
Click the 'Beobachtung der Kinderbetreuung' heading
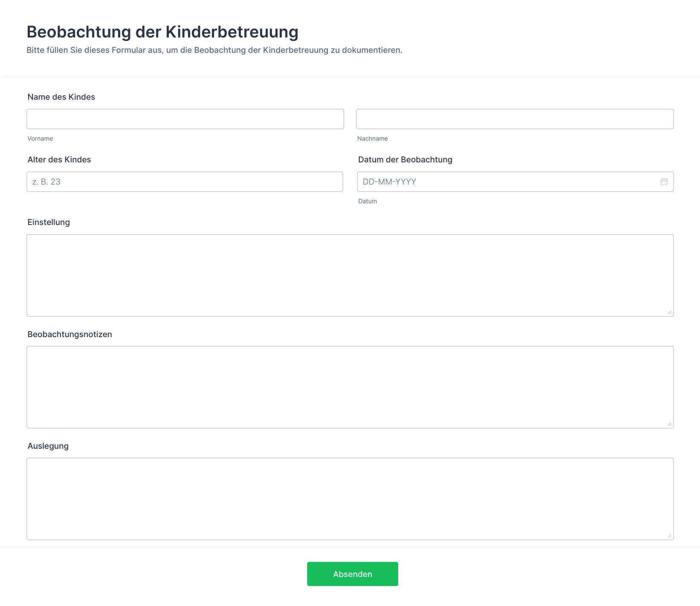(162, 32)
